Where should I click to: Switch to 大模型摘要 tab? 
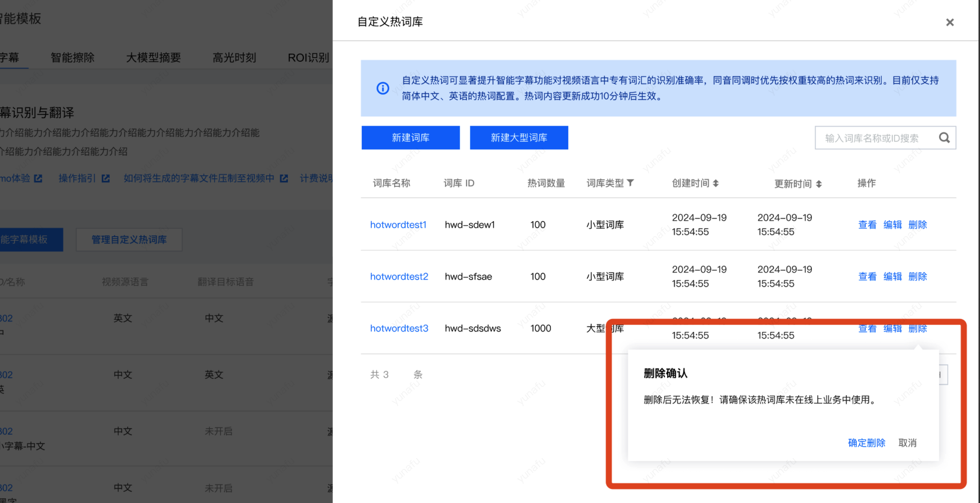click(x=153, y=57)
